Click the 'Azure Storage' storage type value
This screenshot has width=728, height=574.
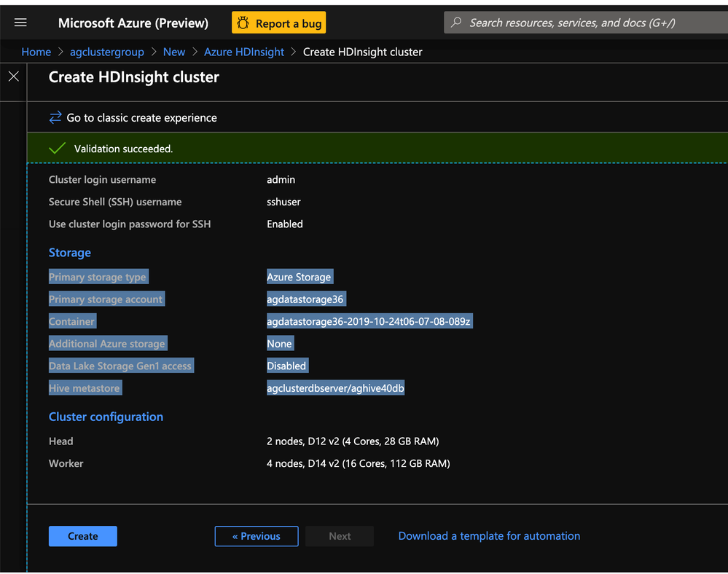(x=300, y=277)
